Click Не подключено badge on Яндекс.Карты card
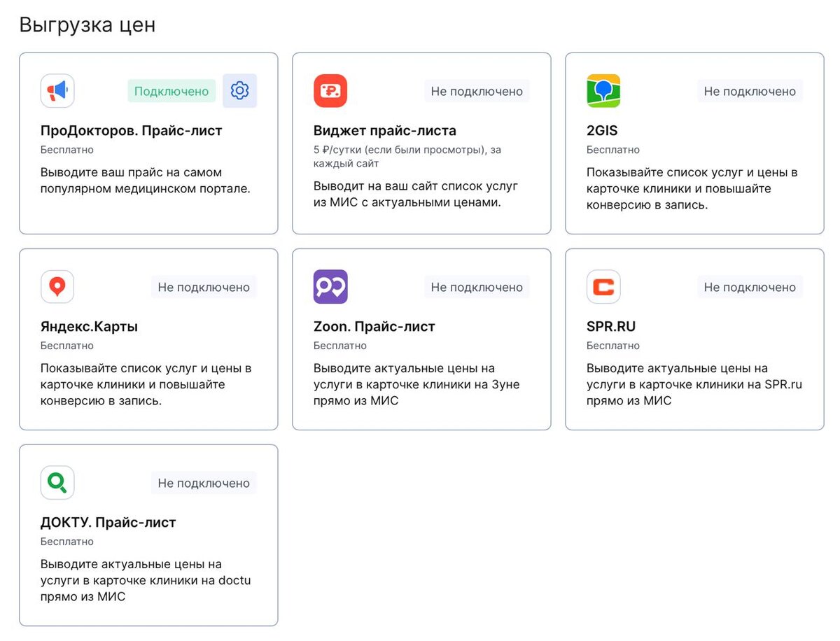Viewport: 840px width, 641px height. point(204,287)
